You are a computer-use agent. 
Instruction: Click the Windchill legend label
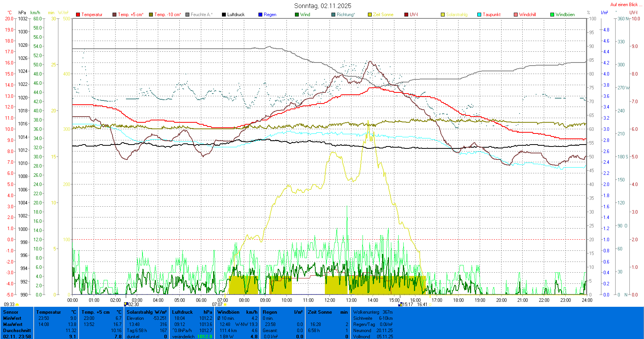527,15
